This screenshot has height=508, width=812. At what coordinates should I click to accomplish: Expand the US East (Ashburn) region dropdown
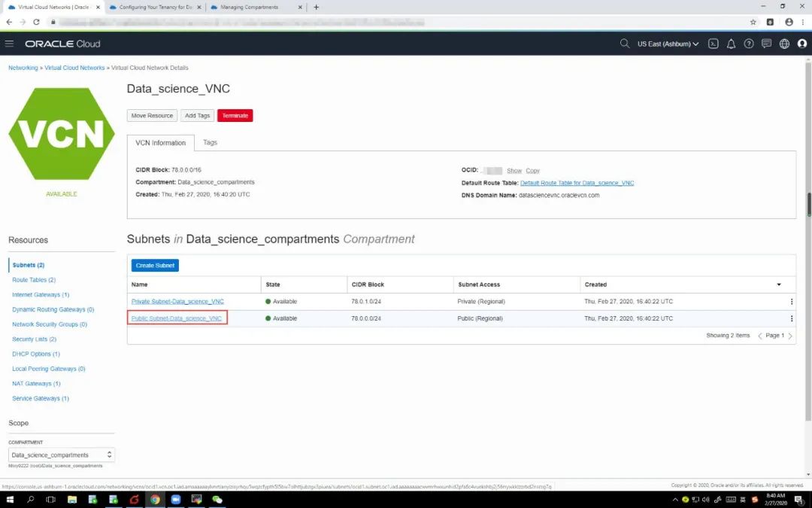668,44
